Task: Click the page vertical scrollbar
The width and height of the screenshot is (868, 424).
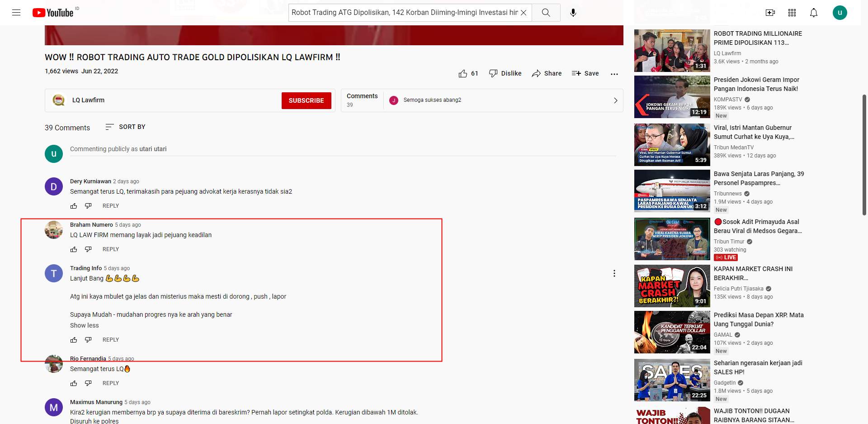Action: 864,154
